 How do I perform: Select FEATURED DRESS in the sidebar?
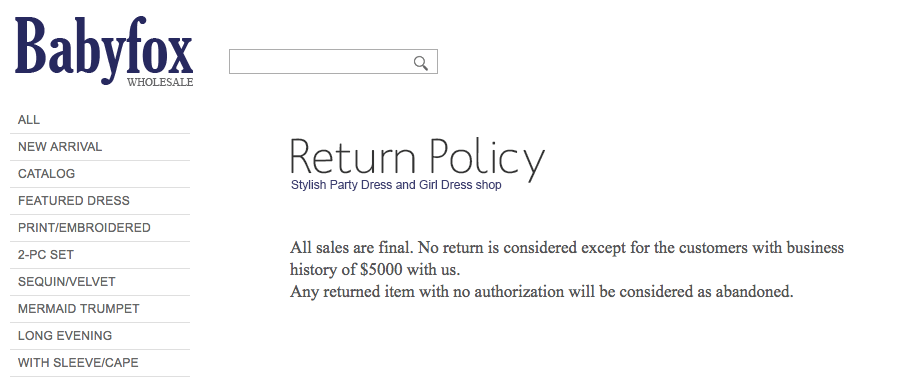tap(100, 201)
